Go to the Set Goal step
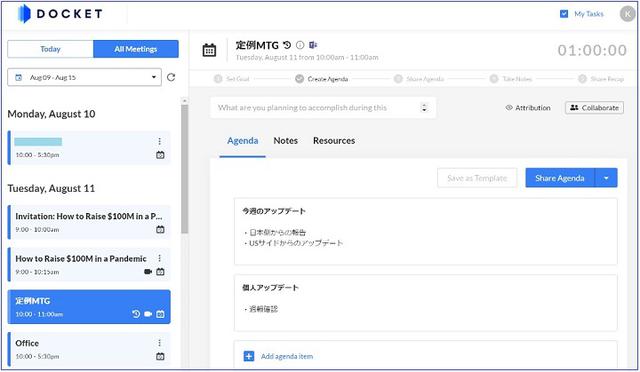This screenshot has height=372, width=640. point(232,79)
